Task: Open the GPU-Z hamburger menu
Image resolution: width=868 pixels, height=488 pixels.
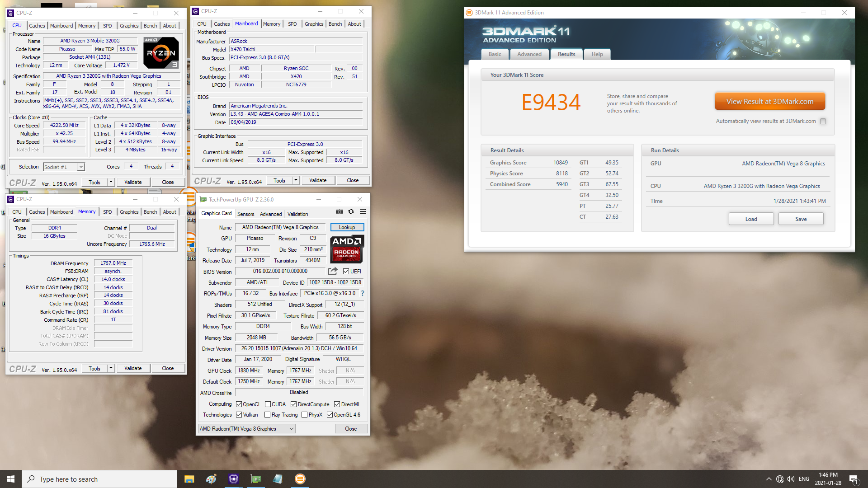Action: click(363, 211)
